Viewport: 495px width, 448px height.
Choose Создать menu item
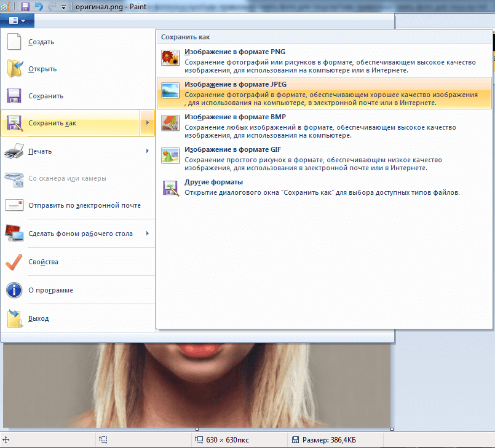(x=78, y=42)
